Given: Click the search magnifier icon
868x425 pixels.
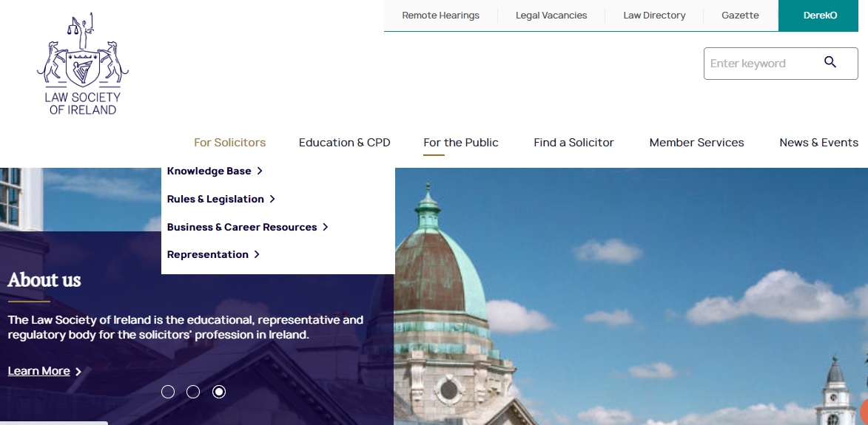Looking at the screenshot, I should tap(830, 63).
